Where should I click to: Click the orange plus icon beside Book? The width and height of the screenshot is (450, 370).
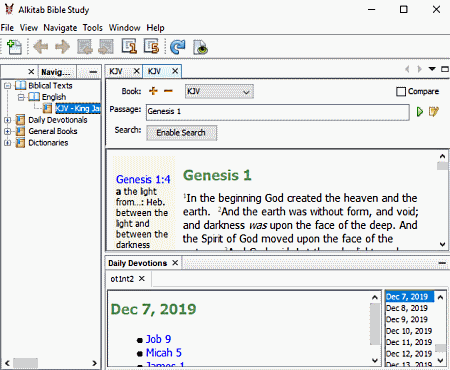click(x=153, y=91)
